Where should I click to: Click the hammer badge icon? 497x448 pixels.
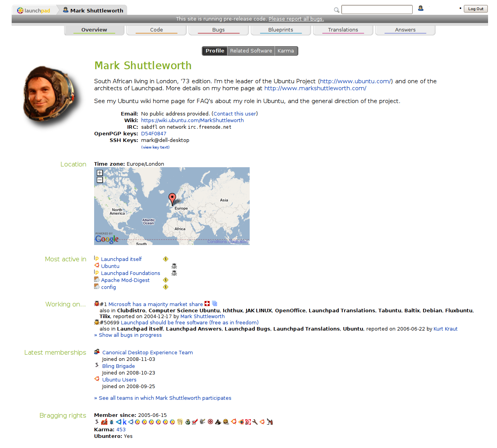pos(202,422)
